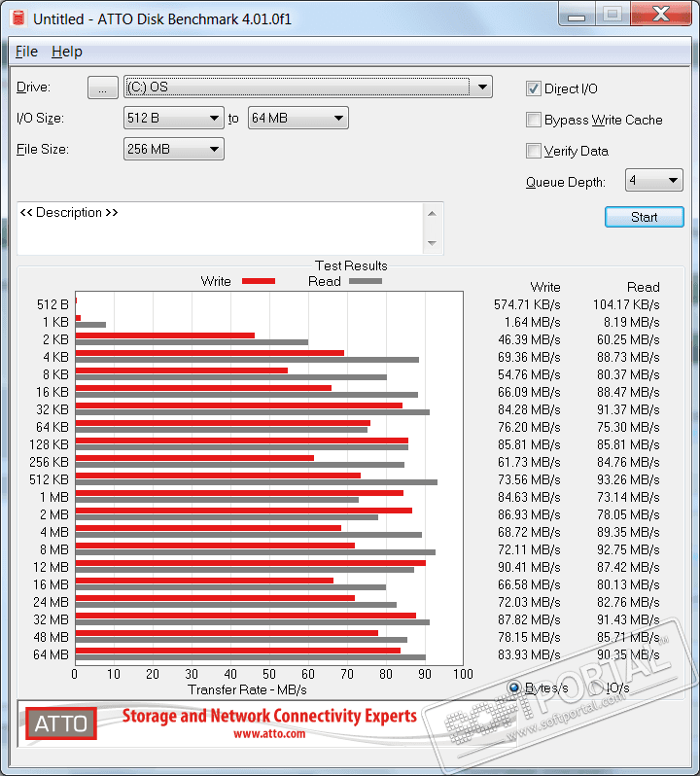
Task: Click the 92.75 MB/s read value
Action: pyautogui.click(x=628, y=549)
